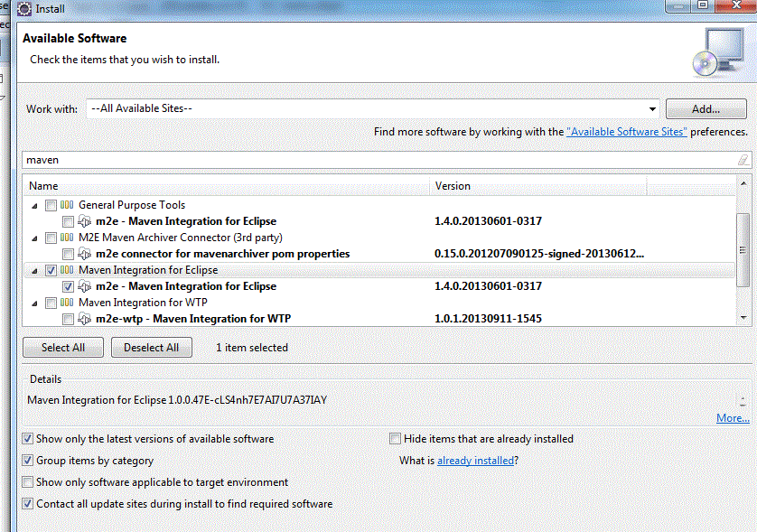Viewport: 757px width, 532px height.
Task: Uncheck m2e under Maven Integration for Eclipse category
Action: click(68, 286)
